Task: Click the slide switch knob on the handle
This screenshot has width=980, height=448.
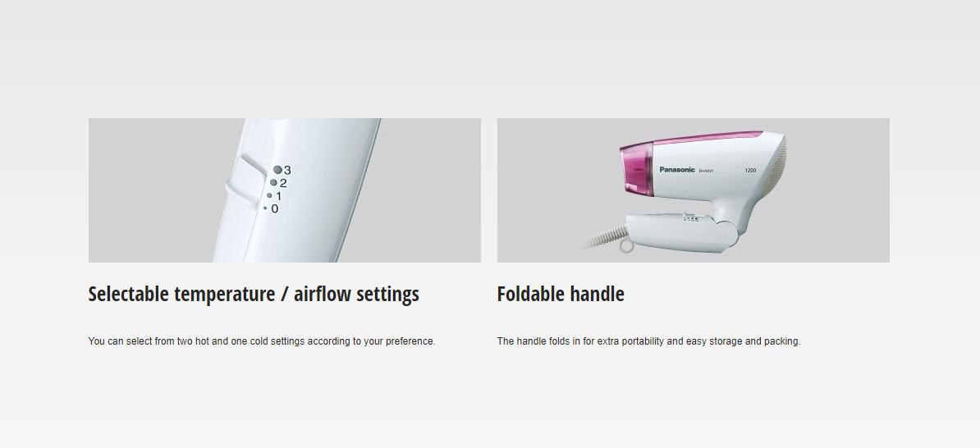Action: 245,178
